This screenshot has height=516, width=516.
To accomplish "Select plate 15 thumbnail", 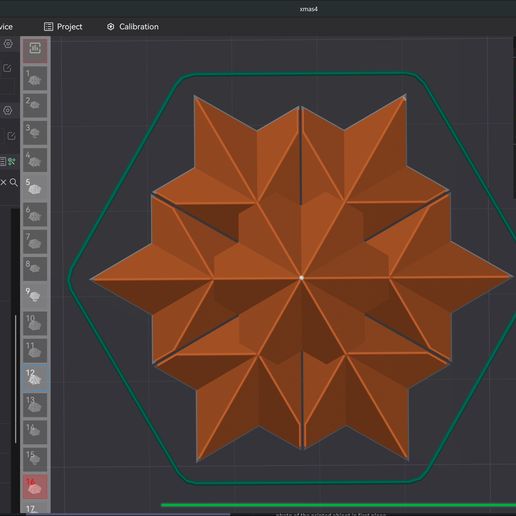I will pyautogui.click(x=35, y=459).
